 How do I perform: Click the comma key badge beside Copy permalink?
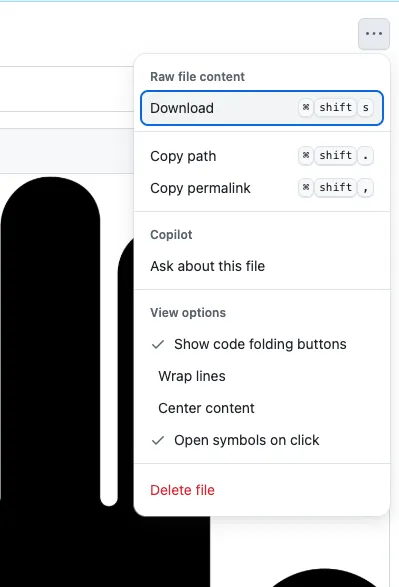(x=365, y=188)
